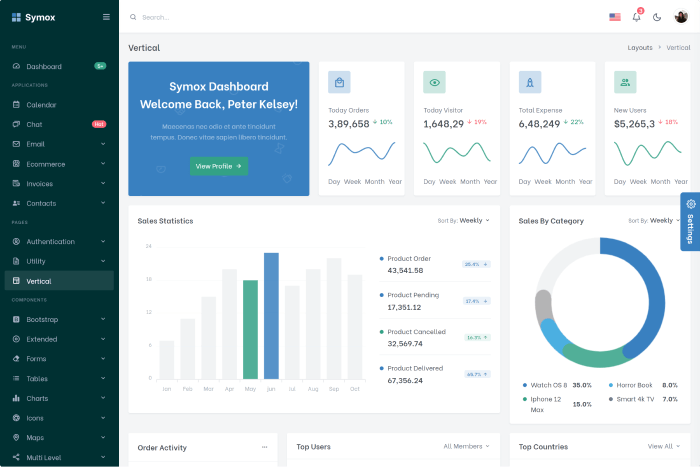Screen dimensions: 700x467
Task: Select Year tab on New Users card
Action: point(681,182)
